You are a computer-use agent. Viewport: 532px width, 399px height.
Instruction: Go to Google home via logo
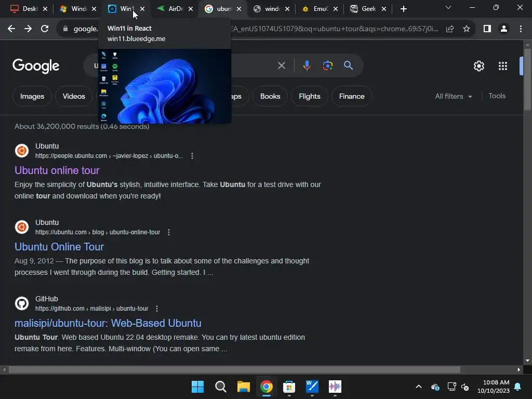coord(36,66)
